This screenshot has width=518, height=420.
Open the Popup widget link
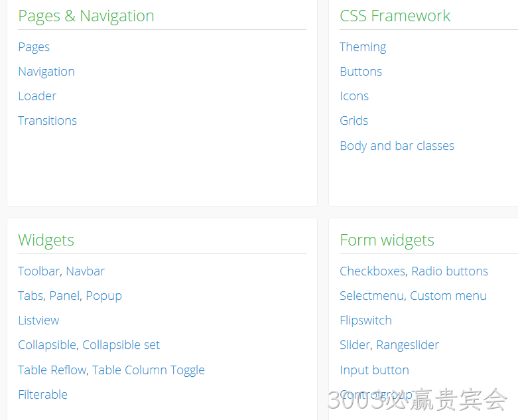(x=103, y=296)
